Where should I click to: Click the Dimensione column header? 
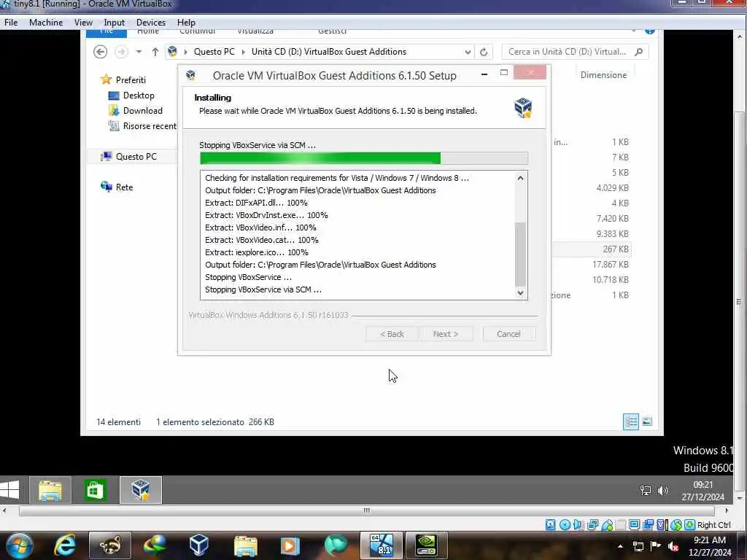(x=603, y=75)
